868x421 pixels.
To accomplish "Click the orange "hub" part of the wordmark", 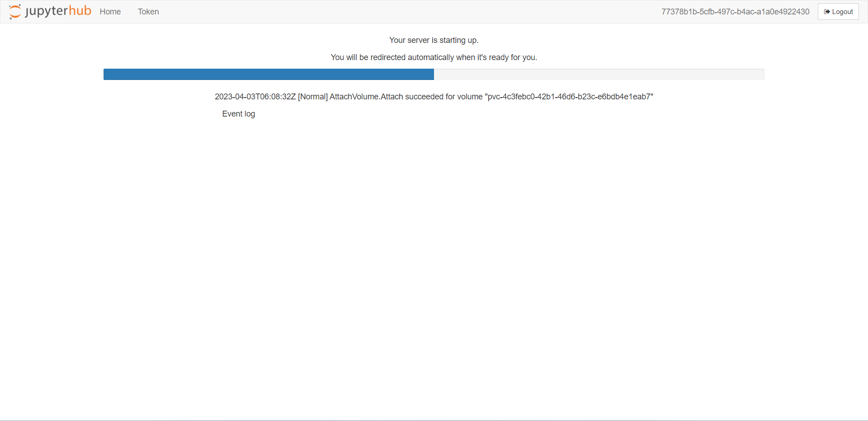I will [80, 11].
